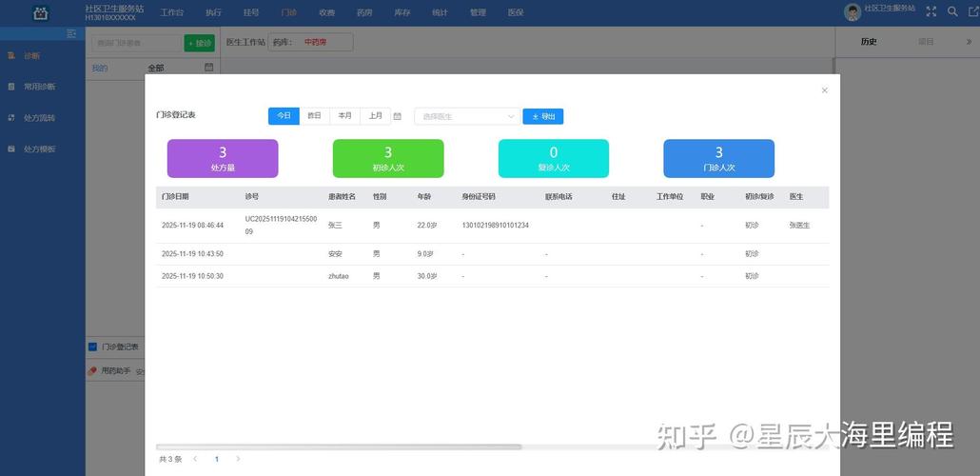The image size is (980, 476).
Task: Click the user avatar in the top bar
Action: [853, 11]
